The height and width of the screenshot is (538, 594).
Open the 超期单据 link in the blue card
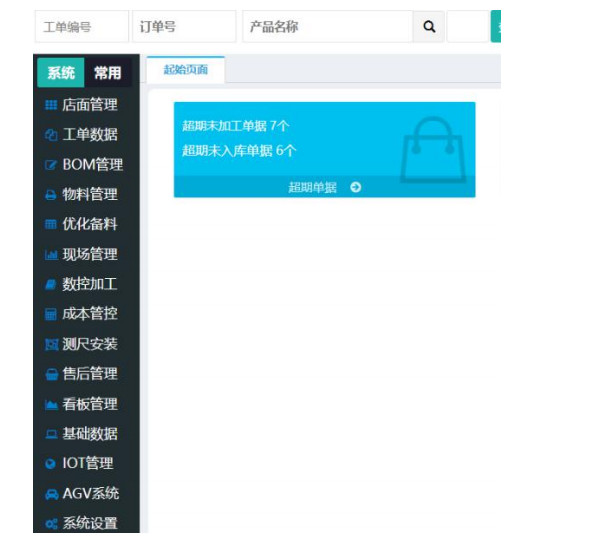click(x=313, y=187)
